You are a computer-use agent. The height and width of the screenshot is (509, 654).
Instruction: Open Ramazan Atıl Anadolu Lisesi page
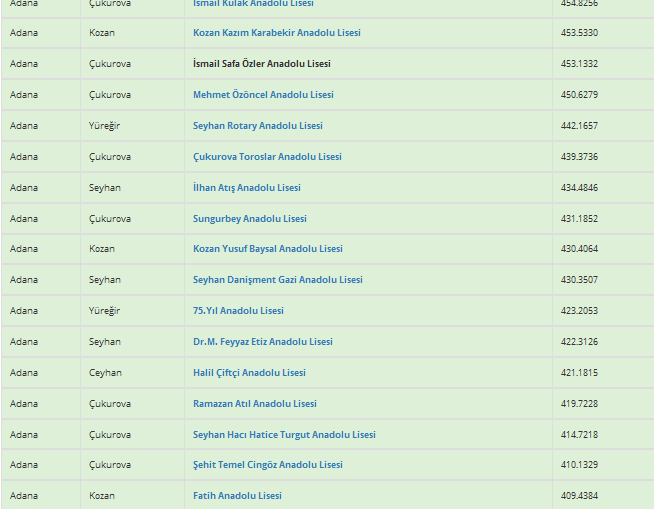point(254,404)
